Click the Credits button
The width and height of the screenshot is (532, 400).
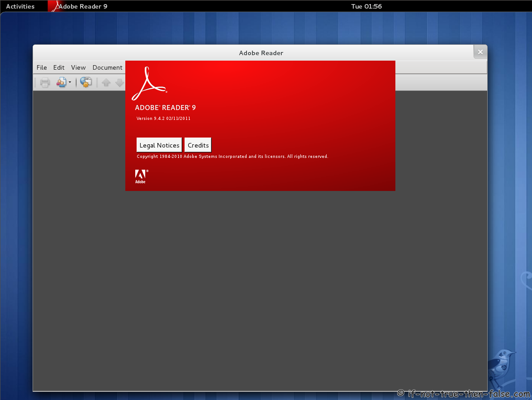click(198, 145)
